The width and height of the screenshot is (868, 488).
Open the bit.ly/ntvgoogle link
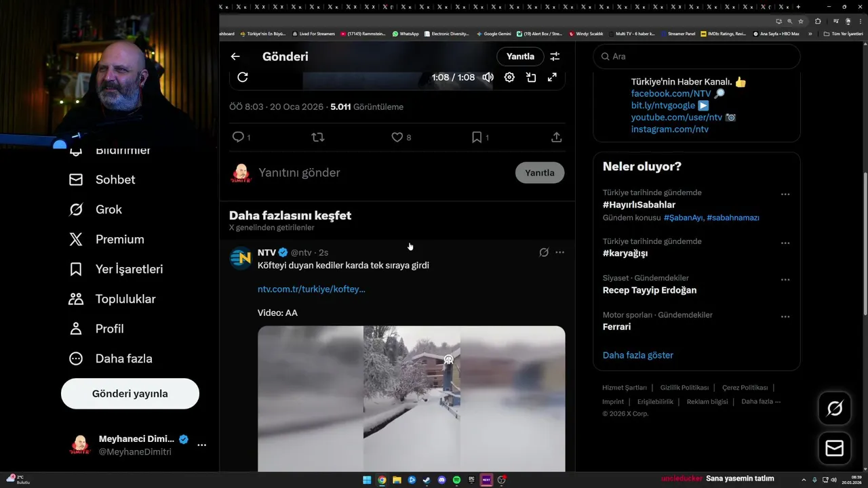[x=663, y=106]
